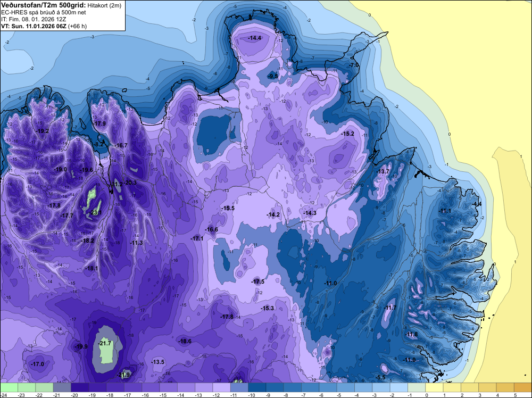Pick the pale yellow legend swatch labeled 0
The height and width of the screenshot is (398, 532).
pyautogui.click(x=434, y=387)
